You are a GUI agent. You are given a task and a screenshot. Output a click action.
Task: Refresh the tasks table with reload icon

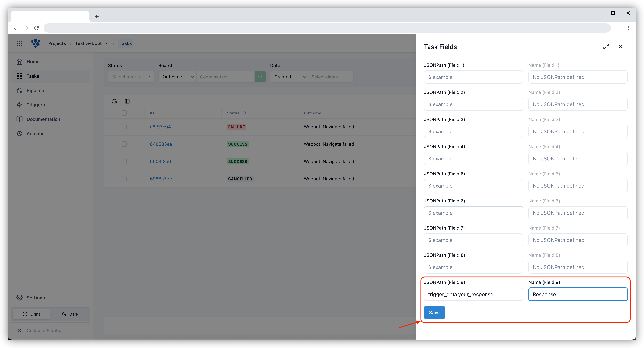tap(114, 101)
